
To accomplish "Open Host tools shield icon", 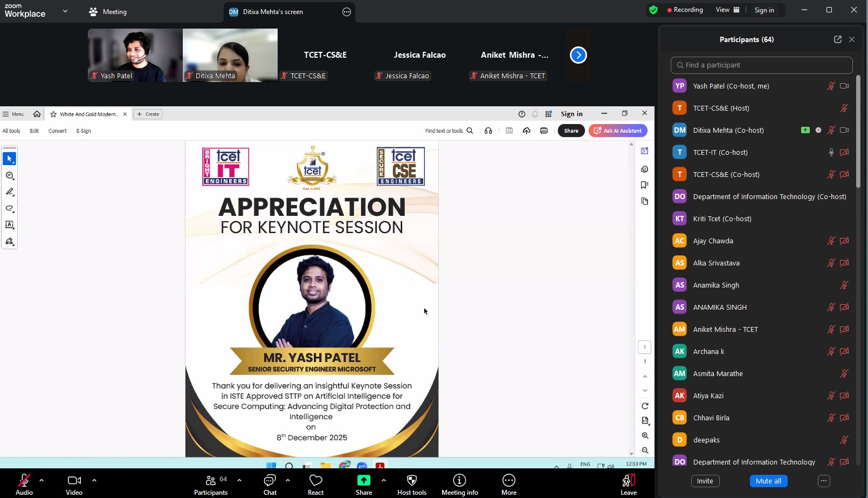I will tap(411, 480).
